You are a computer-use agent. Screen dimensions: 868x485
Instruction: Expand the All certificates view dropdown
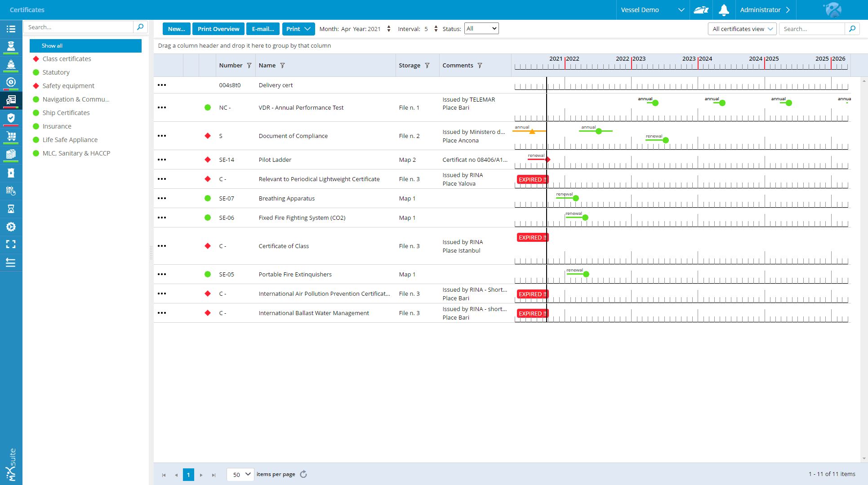tap(742, 29)
